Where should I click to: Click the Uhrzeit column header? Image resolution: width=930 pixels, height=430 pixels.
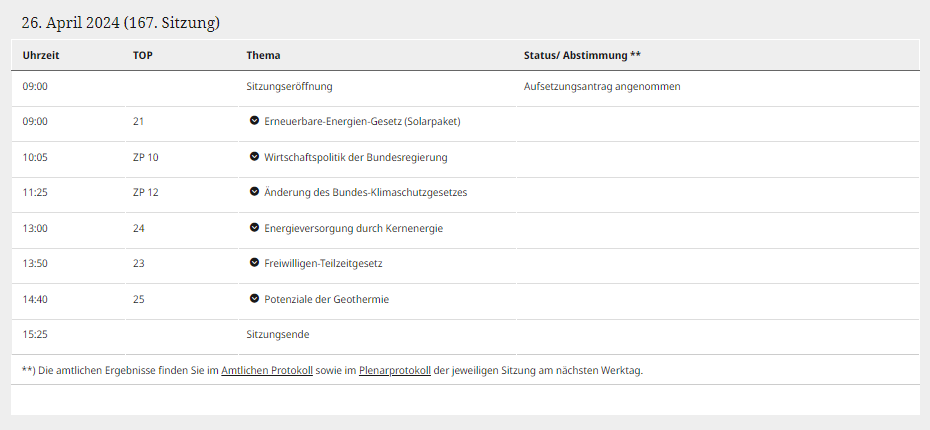tap(41, 55)
